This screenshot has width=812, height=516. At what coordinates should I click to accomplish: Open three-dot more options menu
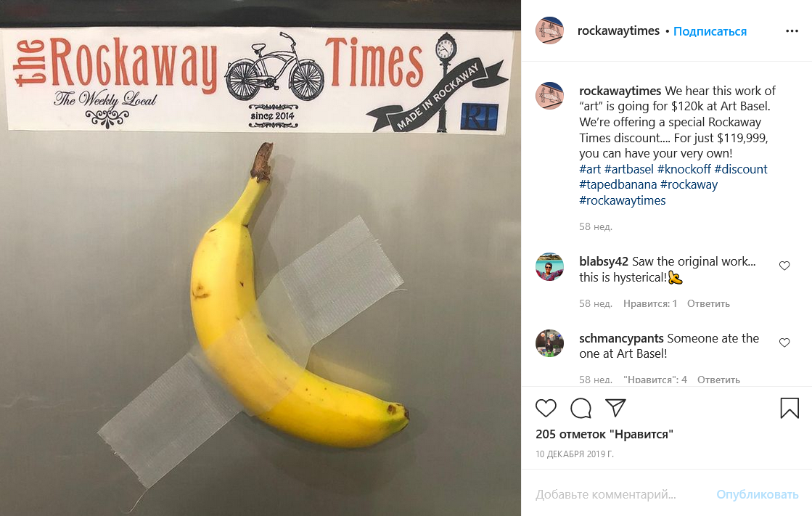pyautogui.click(x=792, y=31)
